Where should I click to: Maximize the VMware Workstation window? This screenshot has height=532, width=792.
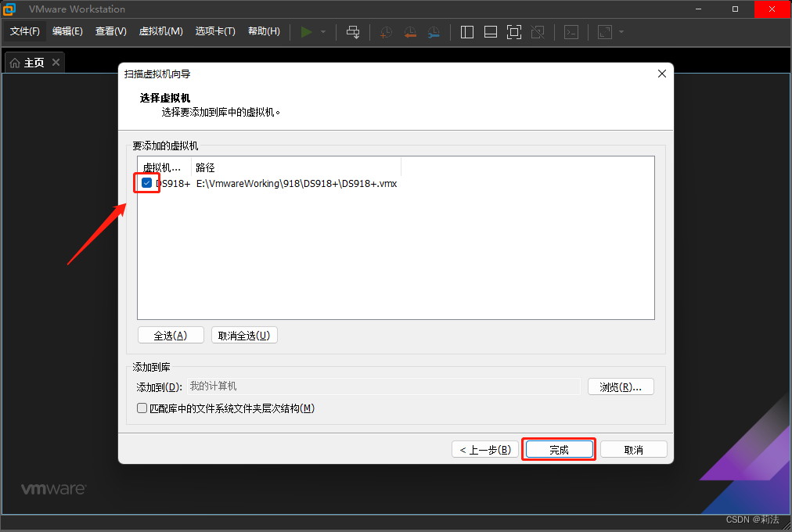pyautogui.click(x=736, y=9)
